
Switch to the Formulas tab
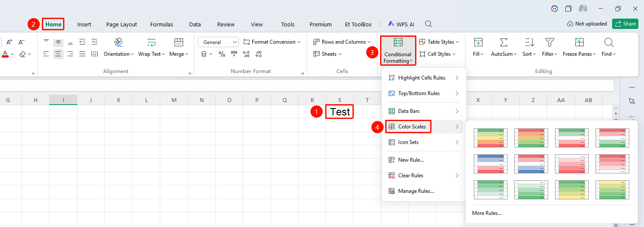coord(162,24)
